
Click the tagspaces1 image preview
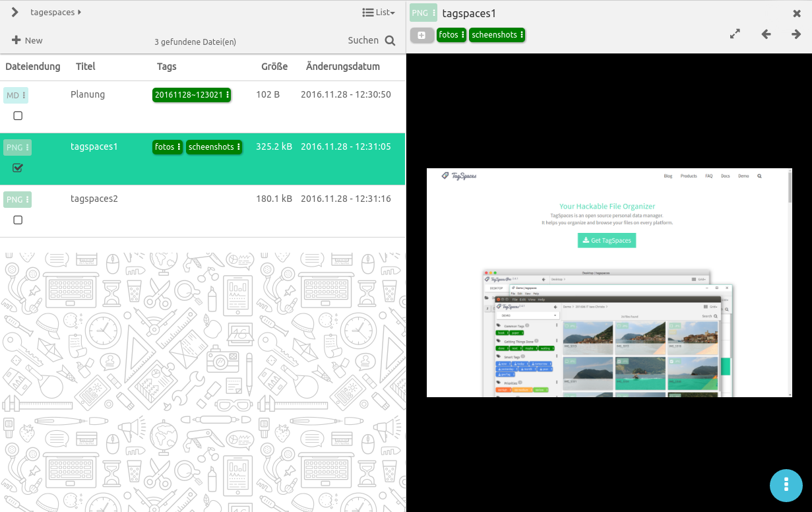609,282
